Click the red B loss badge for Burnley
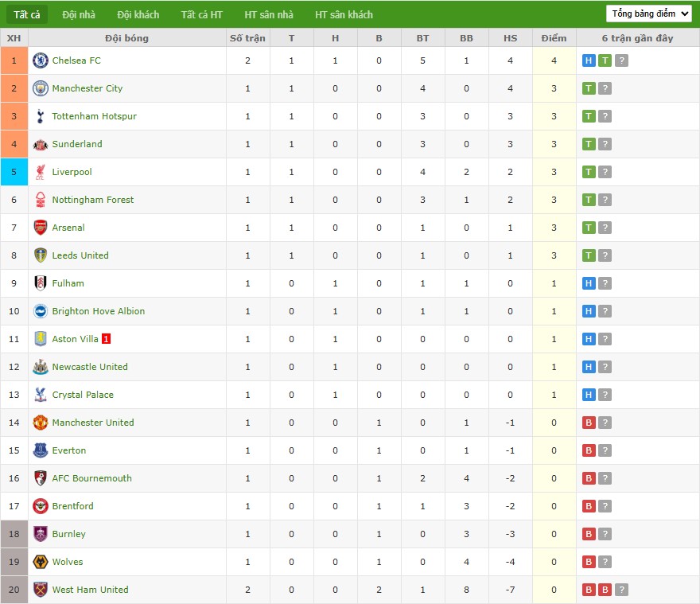Image resolution: width=700 pixels, height=604 pixels. point(588,534)
